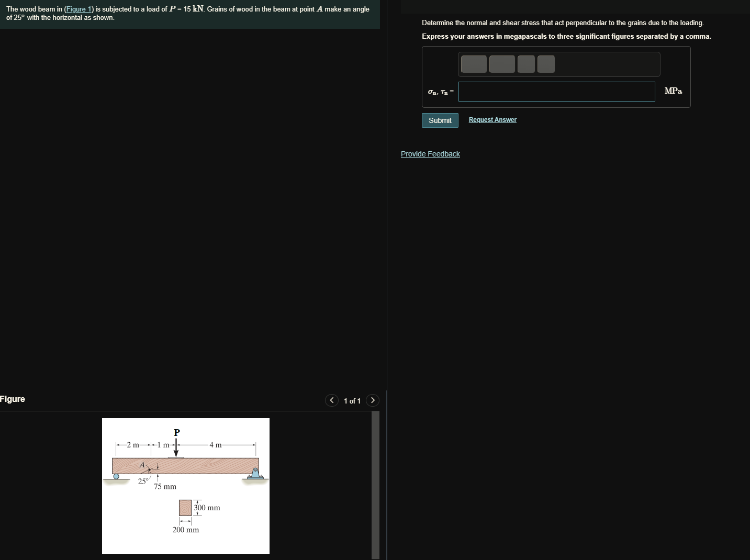Open the Provide Feedback link
This screenshot has height=560, width=750.
pos(430,154)
